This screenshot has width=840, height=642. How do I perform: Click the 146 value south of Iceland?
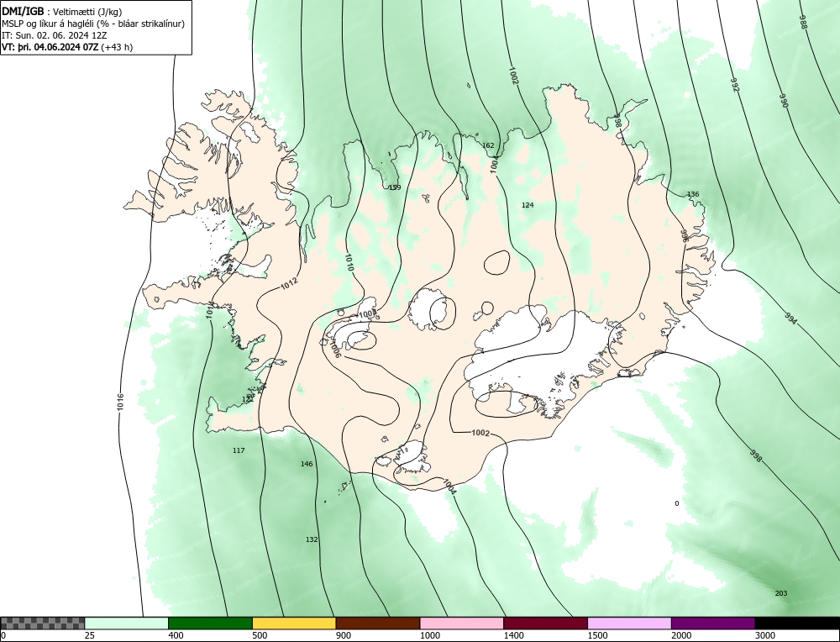307,464
